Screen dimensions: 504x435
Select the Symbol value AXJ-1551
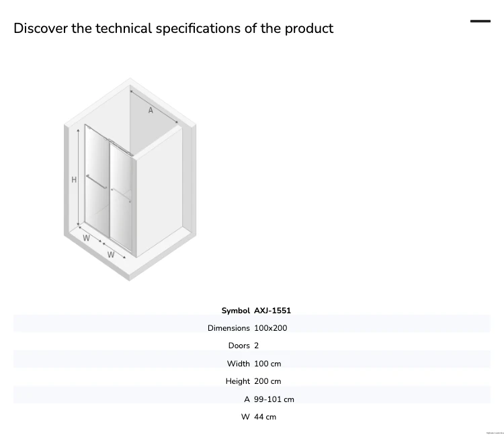[272, 311]
